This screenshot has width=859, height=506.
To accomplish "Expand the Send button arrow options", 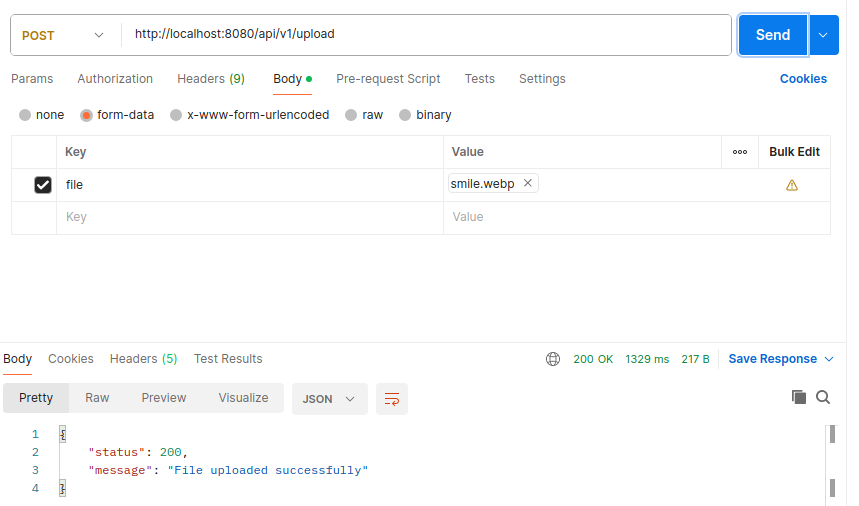I will (823, 35).
